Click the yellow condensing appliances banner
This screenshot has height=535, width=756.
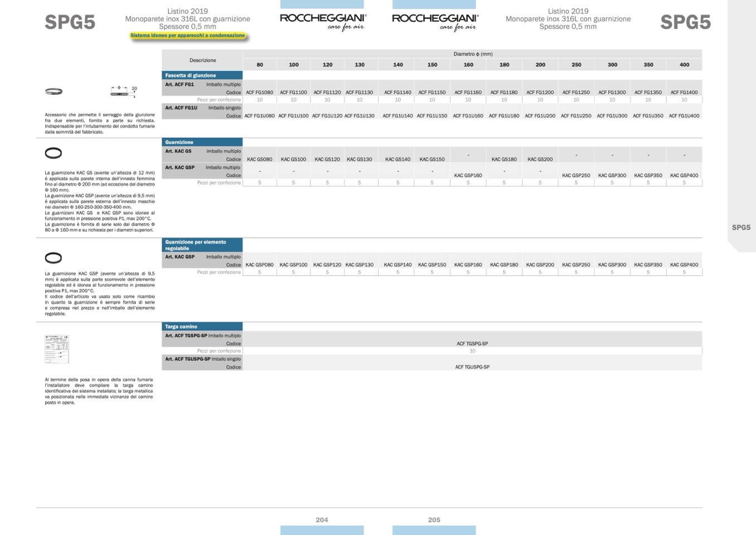(x=187, y=36)
